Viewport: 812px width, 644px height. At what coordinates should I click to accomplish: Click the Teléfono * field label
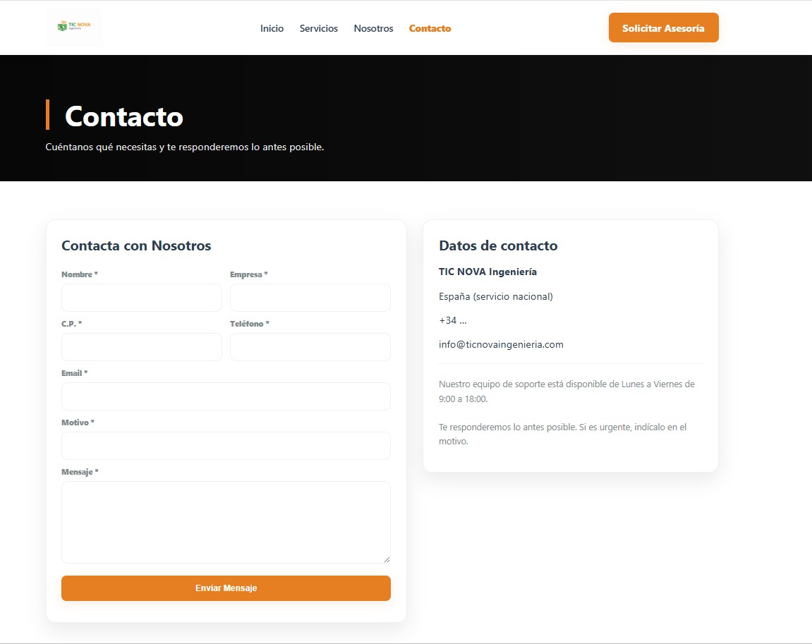pyautogui.click(x=250, y=324)
